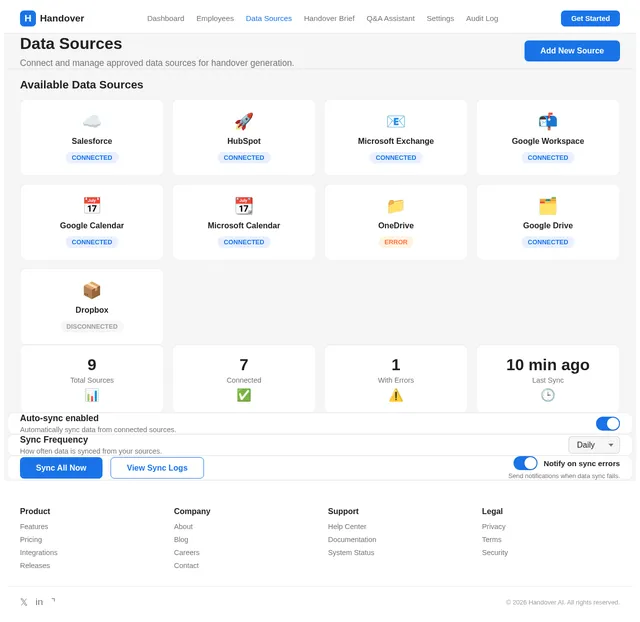This screenshot has height=622, width=640.
Task: Open the Features footer link
Action: (34, 526)
